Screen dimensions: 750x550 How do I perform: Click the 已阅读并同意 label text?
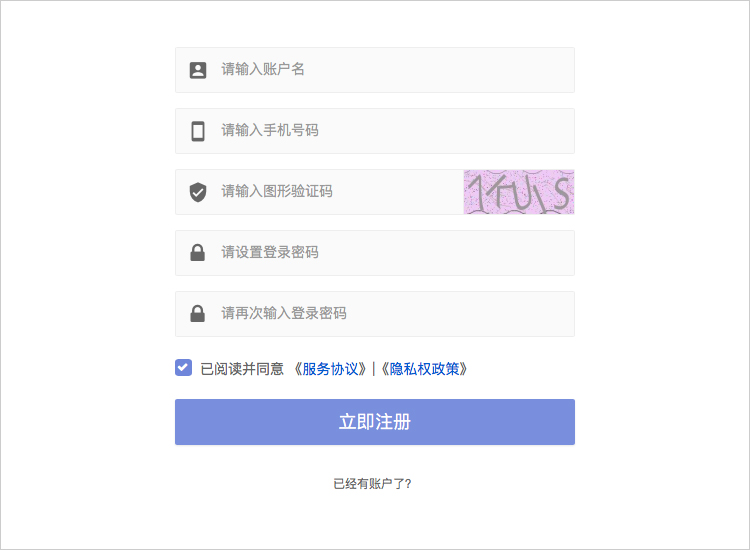(242, 369)
